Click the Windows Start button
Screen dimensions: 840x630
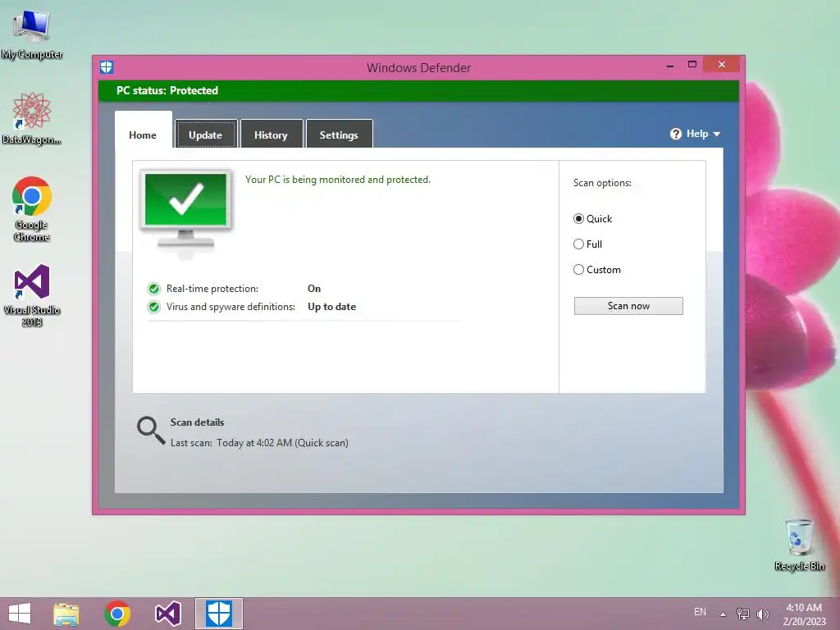tap(20, 614)
